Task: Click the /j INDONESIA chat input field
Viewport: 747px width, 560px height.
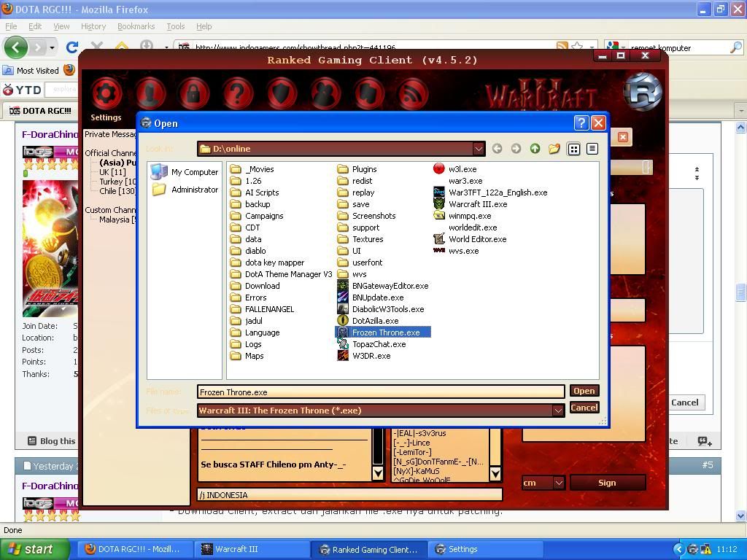Action: (349, 495)
